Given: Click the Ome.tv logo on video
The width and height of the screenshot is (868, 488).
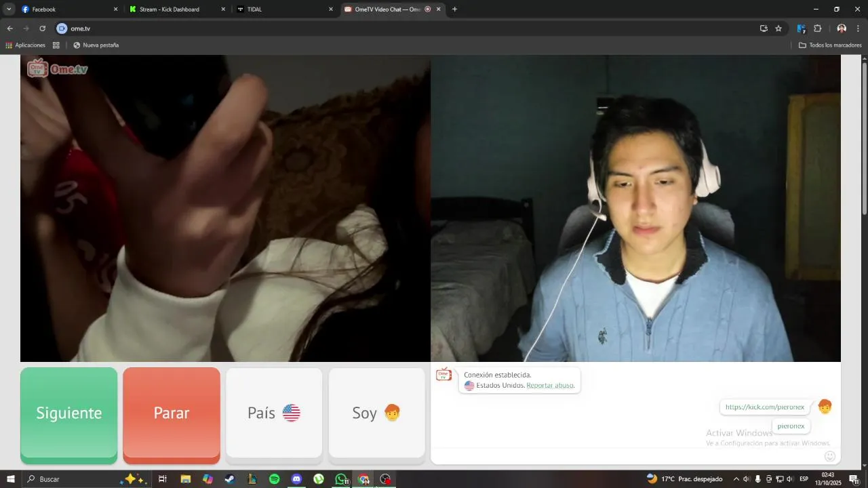Looking at the screenshot, I should pos(58,68).
